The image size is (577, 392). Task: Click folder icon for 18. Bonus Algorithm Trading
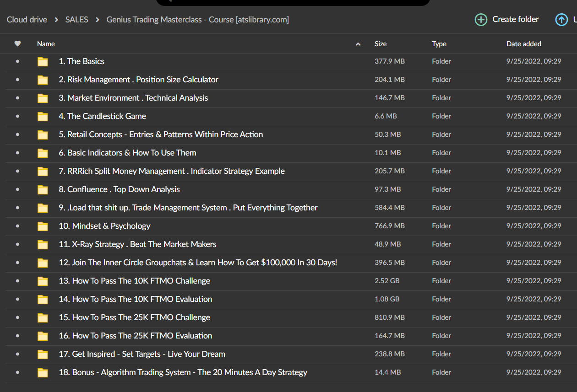[x=43, y=373]
